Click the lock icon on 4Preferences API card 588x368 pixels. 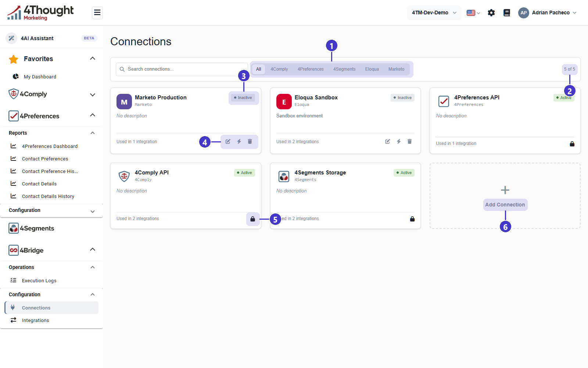pyautogui.click(x=572, y=144)
